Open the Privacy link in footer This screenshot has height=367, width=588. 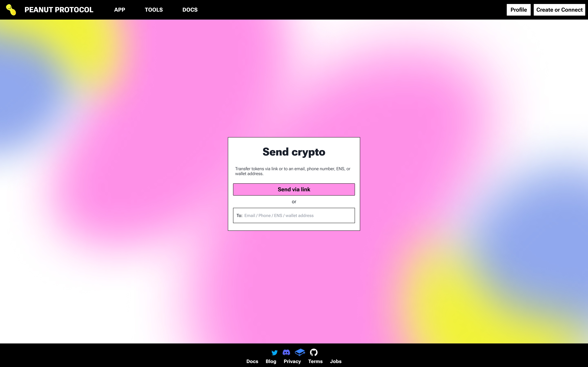click(x=292, y=361)
